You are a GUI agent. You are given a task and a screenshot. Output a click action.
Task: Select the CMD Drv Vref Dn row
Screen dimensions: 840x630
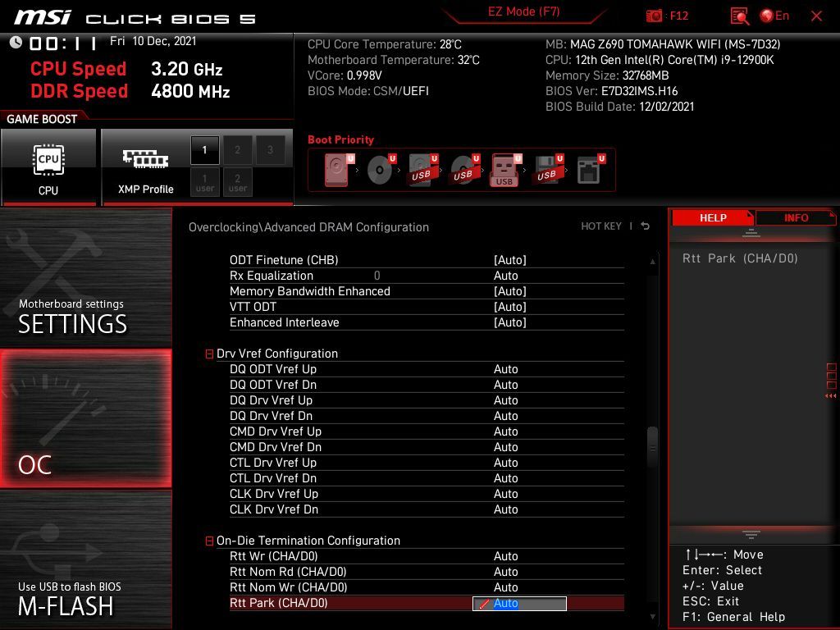pyautogui.click(x=427, y=447)
